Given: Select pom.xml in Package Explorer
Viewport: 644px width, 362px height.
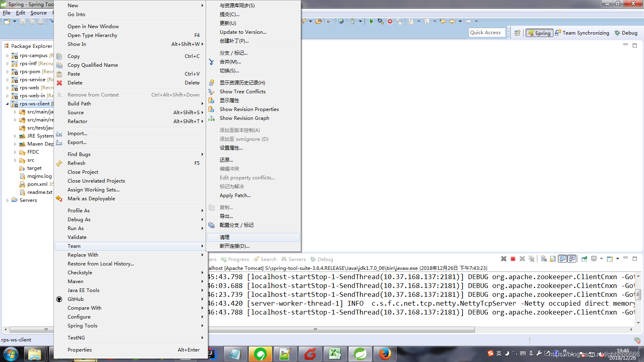Looking at the screenshot, I should coord(37,184).
